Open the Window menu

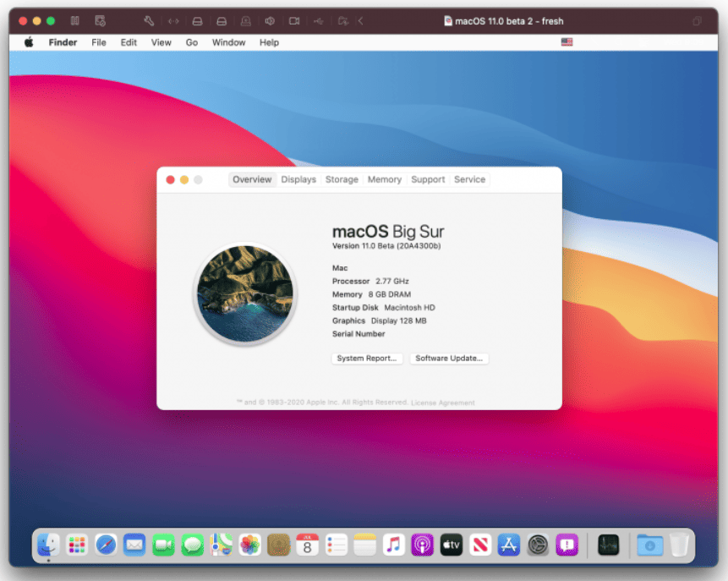228,42
